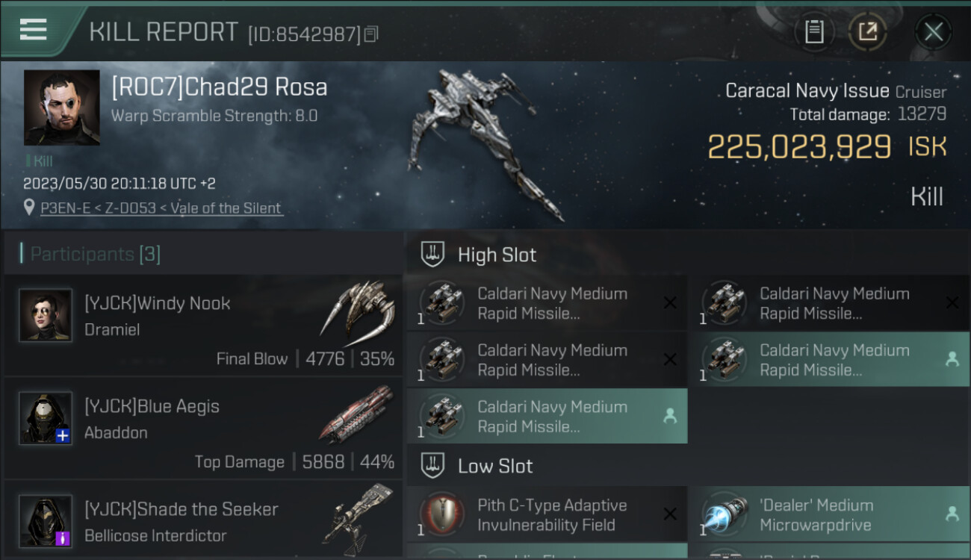Select highlighted Caldari Navy Rapid Missile in left column
Viewport: 971px width, 560px height.
(x=547, y=416)
